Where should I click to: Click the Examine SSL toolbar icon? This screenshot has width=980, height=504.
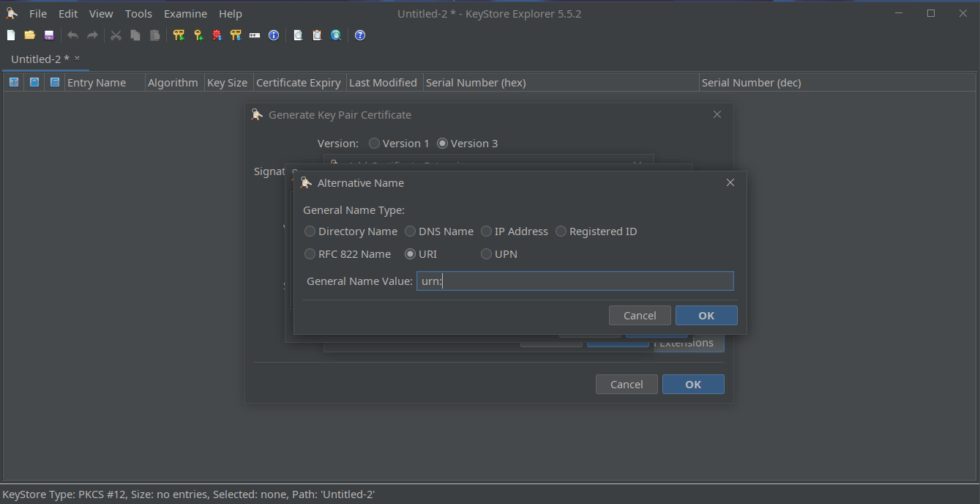tap(336, 35)
